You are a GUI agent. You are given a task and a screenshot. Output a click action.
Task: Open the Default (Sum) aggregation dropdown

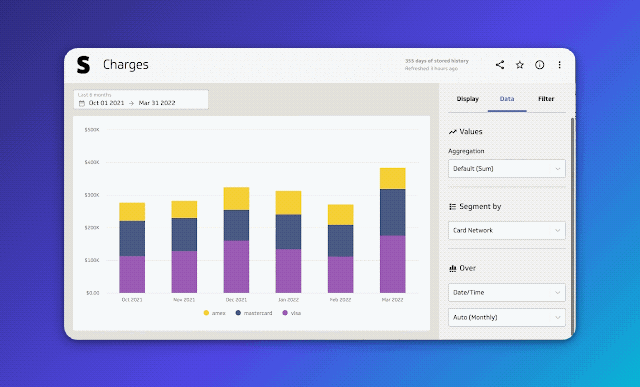(507, 169)
